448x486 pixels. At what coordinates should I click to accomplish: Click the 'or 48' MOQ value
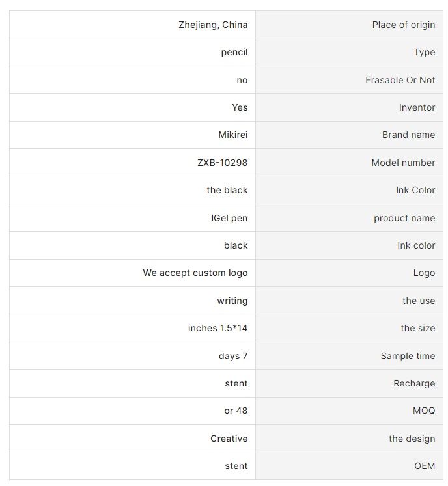tap(236, 411)
